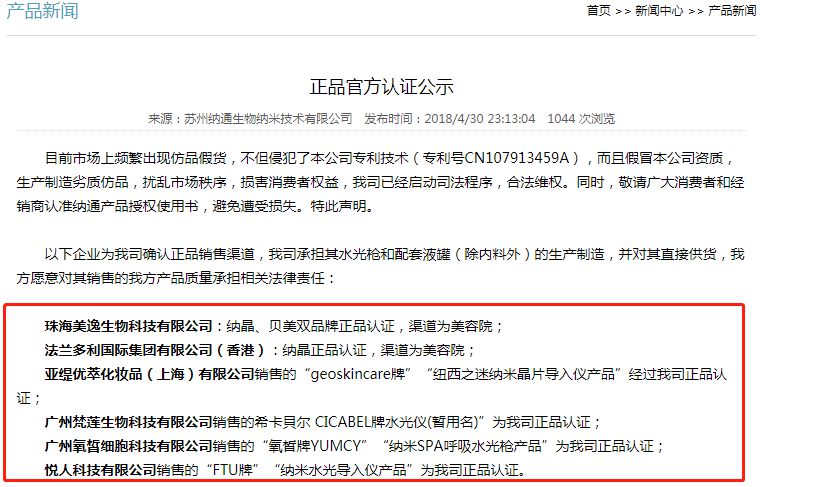Select publish time 2018/4/30 23:13:04

pos(479,118)
